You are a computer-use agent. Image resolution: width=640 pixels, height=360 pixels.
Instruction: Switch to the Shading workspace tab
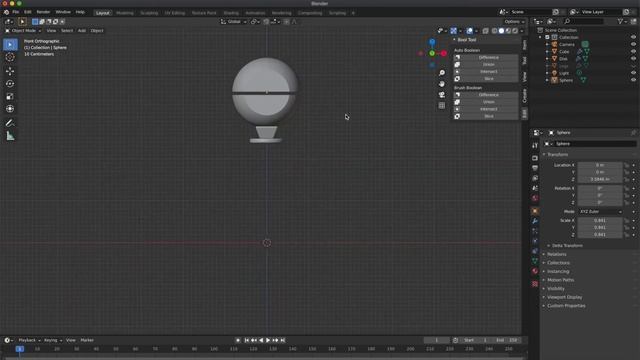pyautogui.click(x=231, y=13)
